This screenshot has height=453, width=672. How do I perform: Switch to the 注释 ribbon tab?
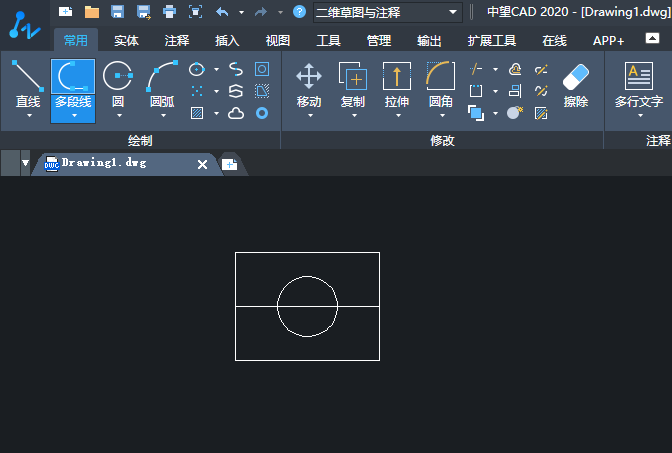177,41
